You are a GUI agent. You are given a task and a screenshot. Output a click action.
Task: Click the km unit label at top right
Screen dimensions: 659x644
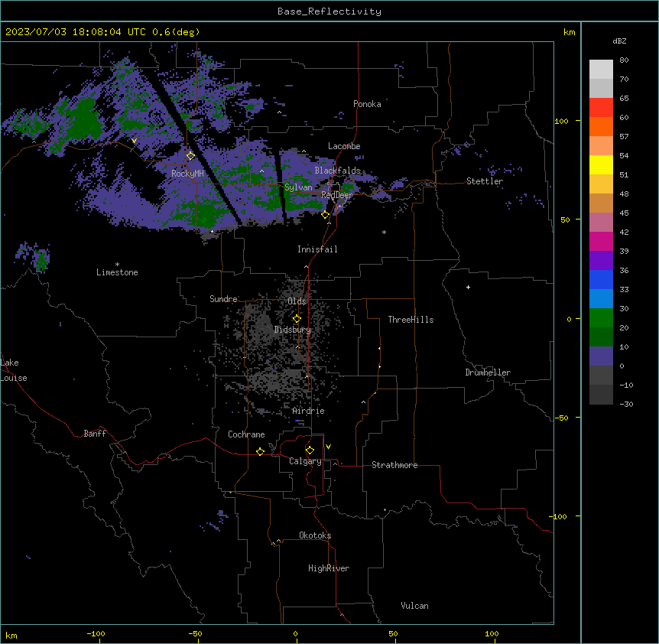pyautogui.click(x=569, y=32)
